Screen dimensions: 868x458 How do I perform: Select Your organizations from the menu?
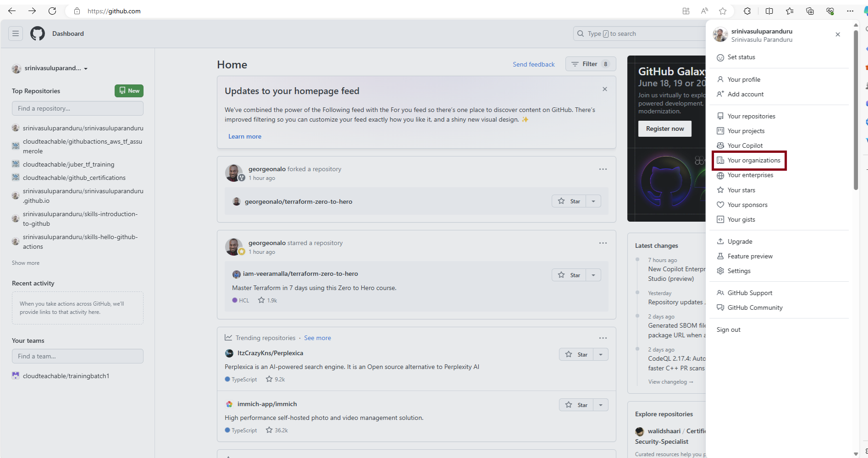[753, 160]
